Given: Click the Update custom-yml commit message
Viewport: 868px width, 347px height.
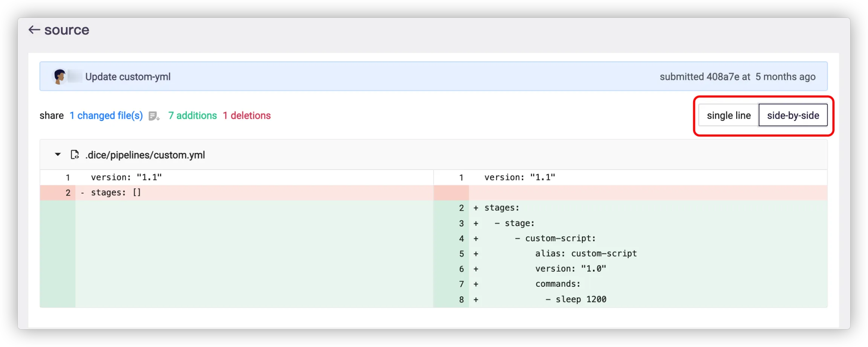Looking at the screenshot, I should (128, 77).
